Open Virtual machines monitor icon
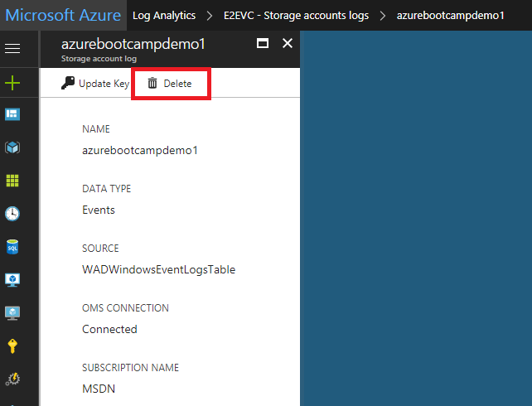532x406 pixels. click(x=12, y=280)
